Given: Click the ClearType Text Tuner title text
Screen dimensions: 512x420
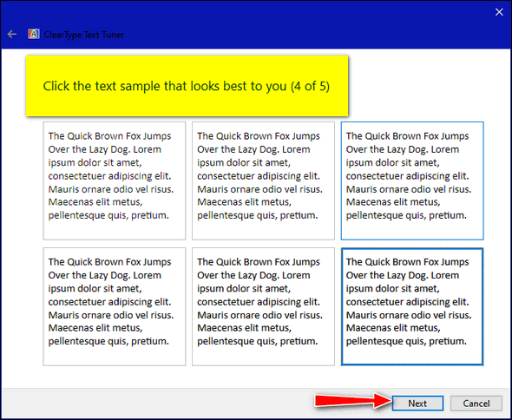Looking at the screenshot, I should click(x=84, y=35).
